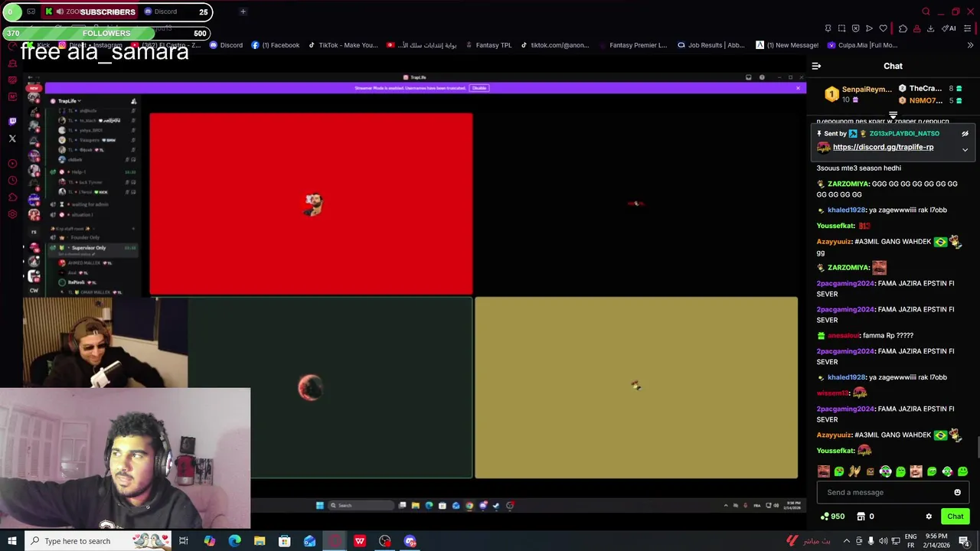Viewport: 980px width, 551px height.
Task: Open the Fantasy TPL bookmark
Action: [488, 45]
